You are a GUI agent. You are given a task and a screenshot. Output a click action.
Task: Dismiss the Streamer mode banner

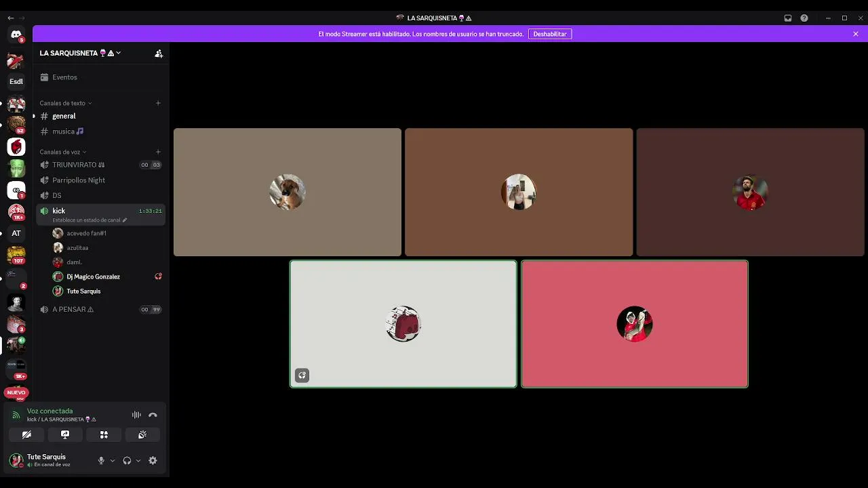(856, 34)
